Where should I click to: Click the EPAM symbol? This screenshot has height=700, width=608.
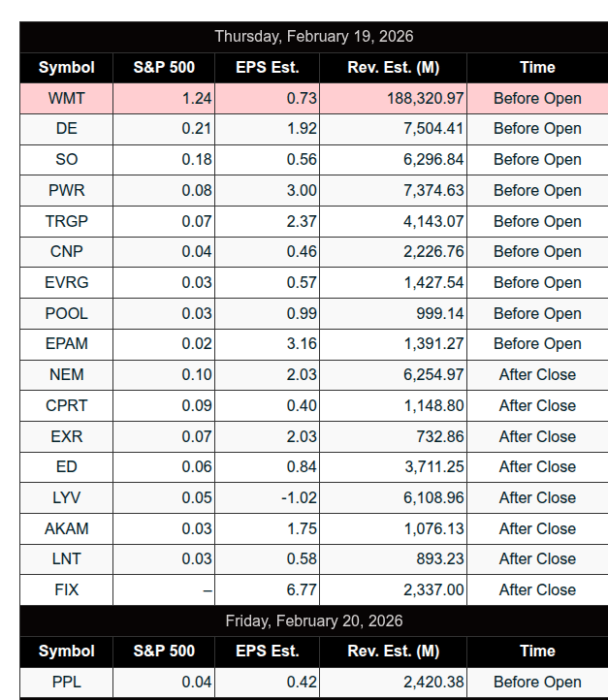tap(66, 344)
